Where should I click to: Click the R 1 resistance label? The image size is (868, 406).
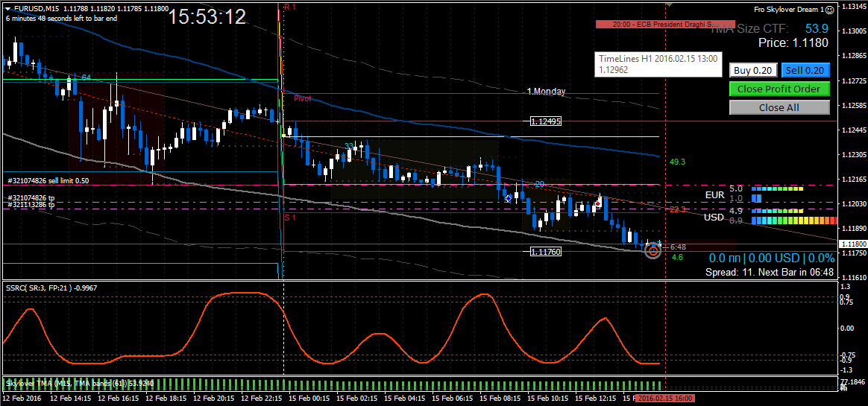(x=290, y=7)
